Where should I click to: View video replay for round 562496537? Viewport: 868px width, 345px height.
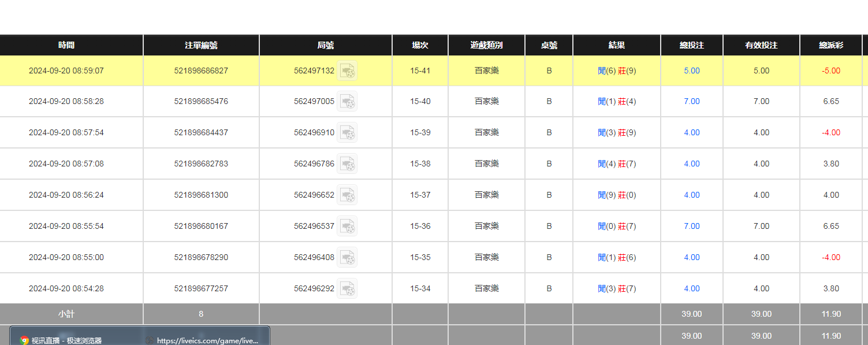pyautogui.click(x=347, y=227)
